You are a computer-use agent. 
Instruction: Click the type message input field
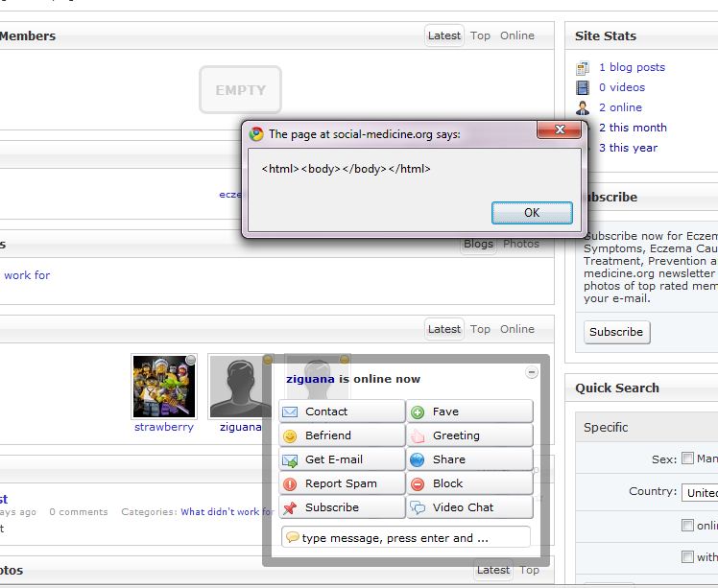406,537
